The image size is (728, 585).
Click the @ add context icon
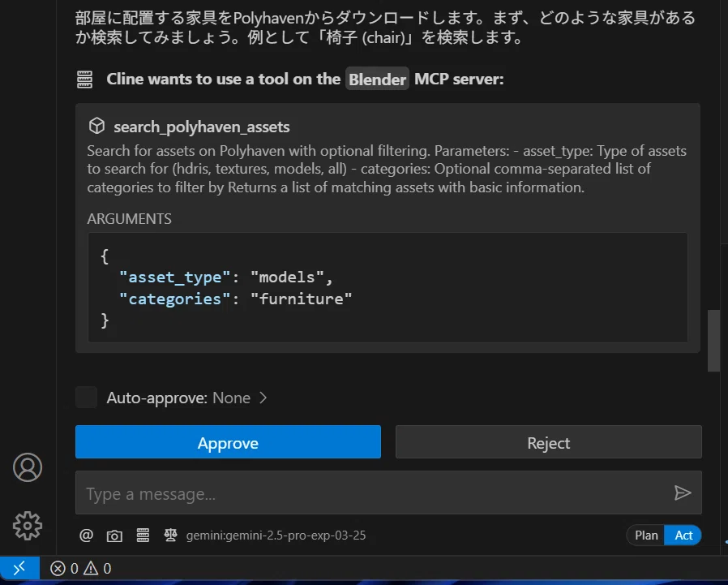(x=87, y=536)
